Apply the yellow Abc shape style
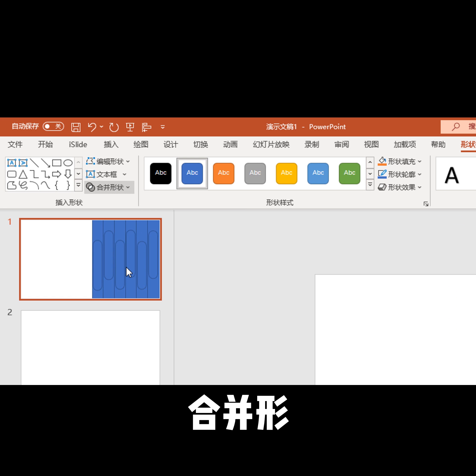 click(x=286, y=173)
